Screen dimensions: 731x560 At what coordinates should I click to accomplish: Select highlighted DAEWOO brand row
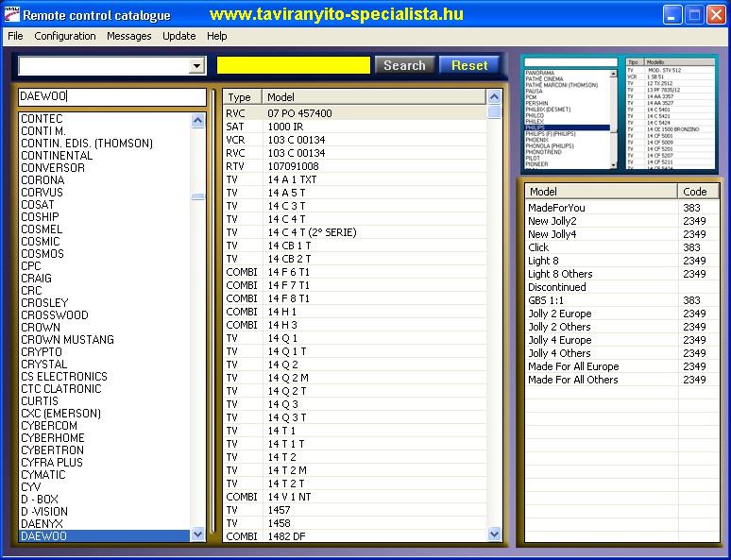tap(105, 535)
